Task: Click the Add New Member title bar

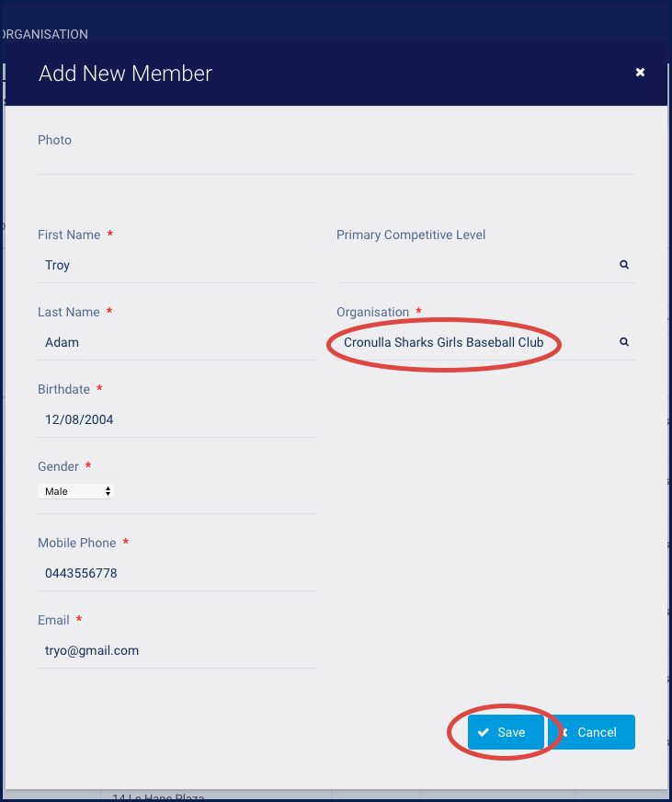Action: 276,74
